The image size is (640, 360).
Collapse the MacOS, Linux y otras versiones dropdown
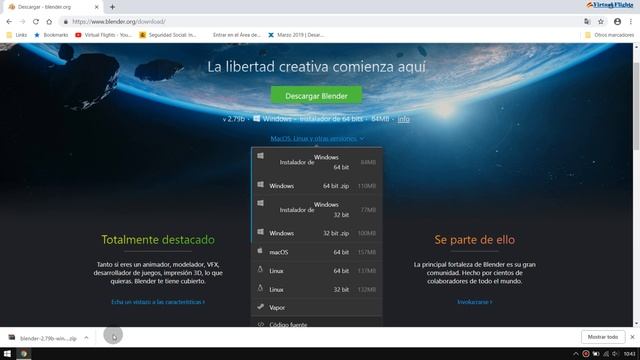[317, 138]
